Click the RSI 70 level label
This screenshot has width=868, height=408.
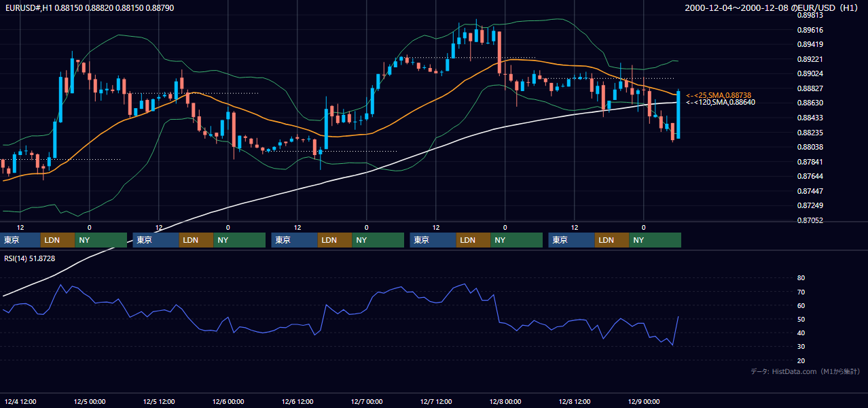click(801, 292)
